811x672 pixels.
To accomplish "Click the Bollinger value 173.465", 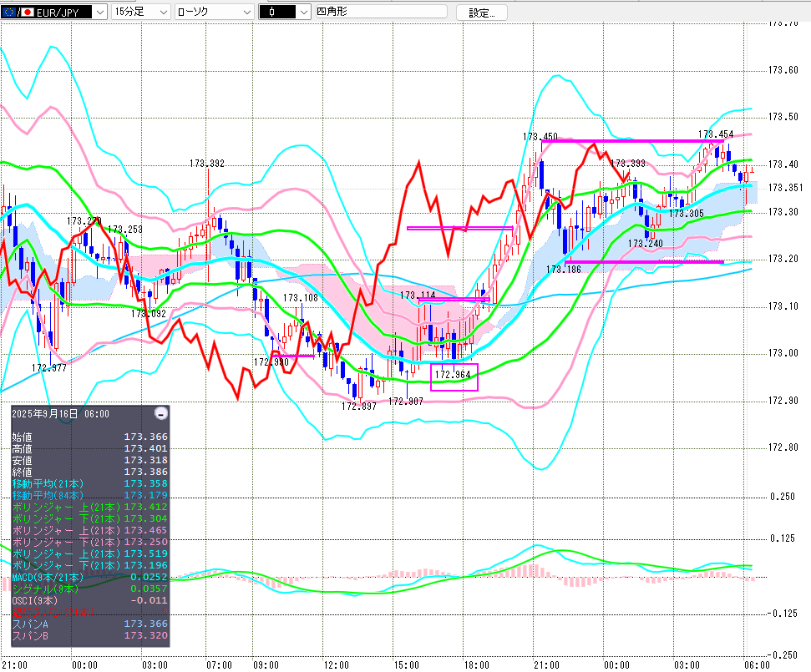I will click(x=146, y=530).
